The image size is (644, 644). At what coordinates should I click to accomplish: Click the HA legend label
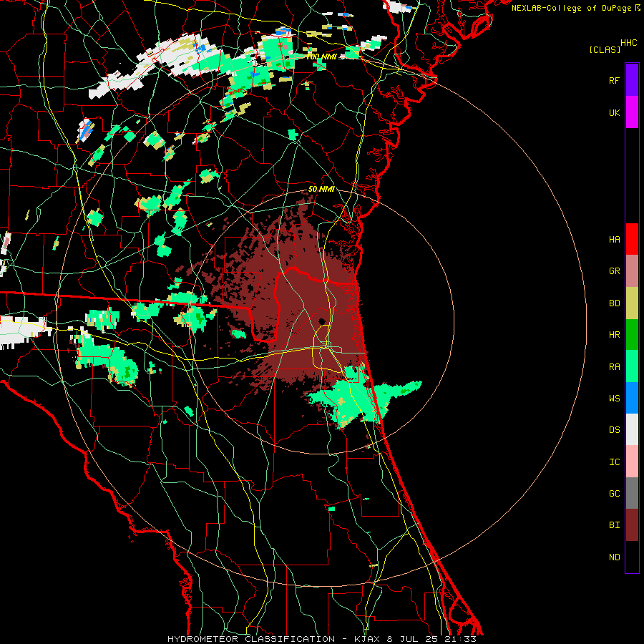click(614, 240)
